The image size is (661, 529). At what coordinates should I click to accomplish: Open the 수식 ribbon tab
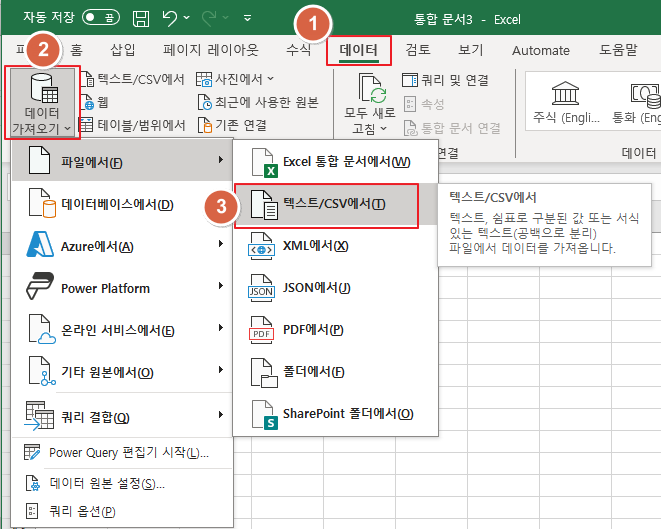pyautogui.click(x=298, y=50)
